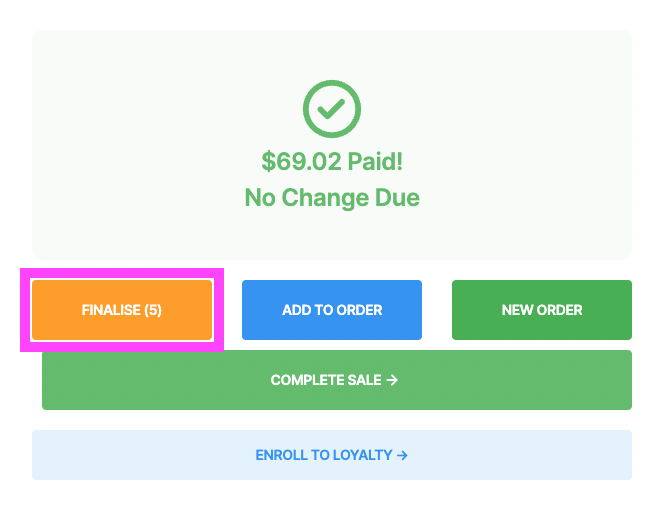Click the Finalise button highlighted in pink
This screenshot has height=517, width=667.
[x=122, y=310]
